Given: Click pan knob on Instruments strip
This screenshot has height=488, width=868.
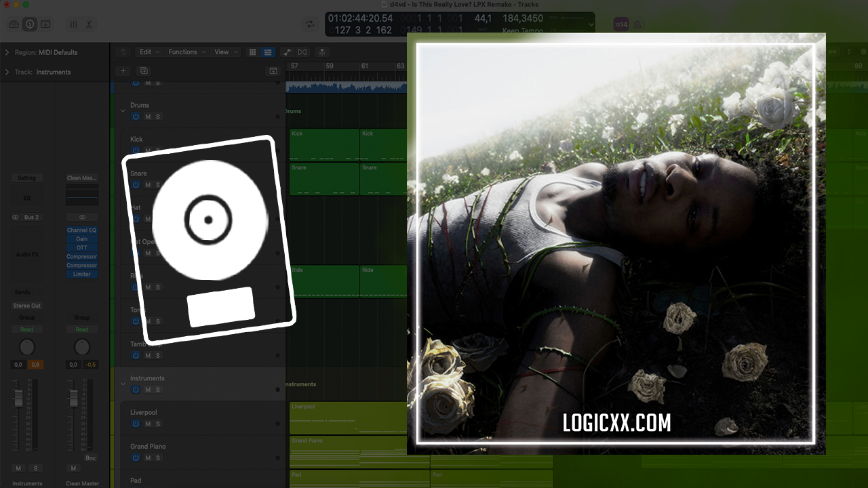Looking at the screenshot, I should (26, 348).
